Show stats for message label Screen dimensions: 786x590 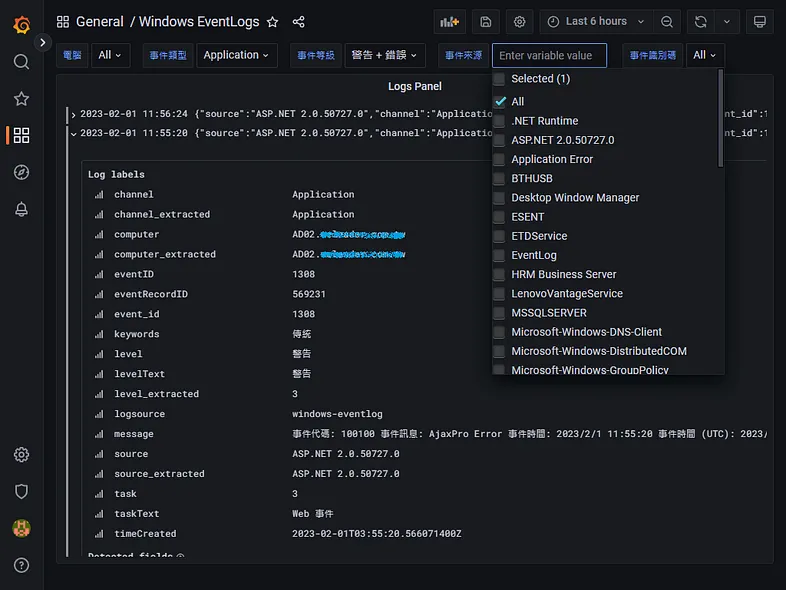(99, 434)
